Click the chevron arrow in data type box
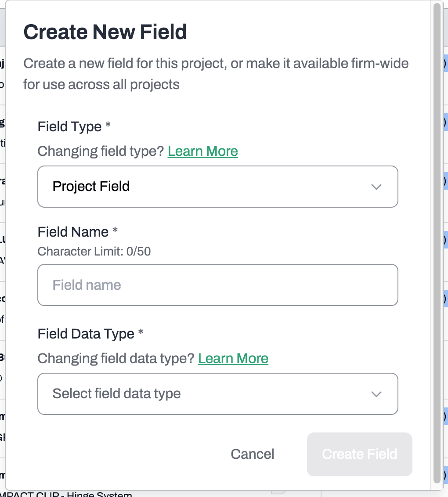Image resolution: width=448 pixels, height=497 pixels. pyautogui.click(x=376, y=394)
